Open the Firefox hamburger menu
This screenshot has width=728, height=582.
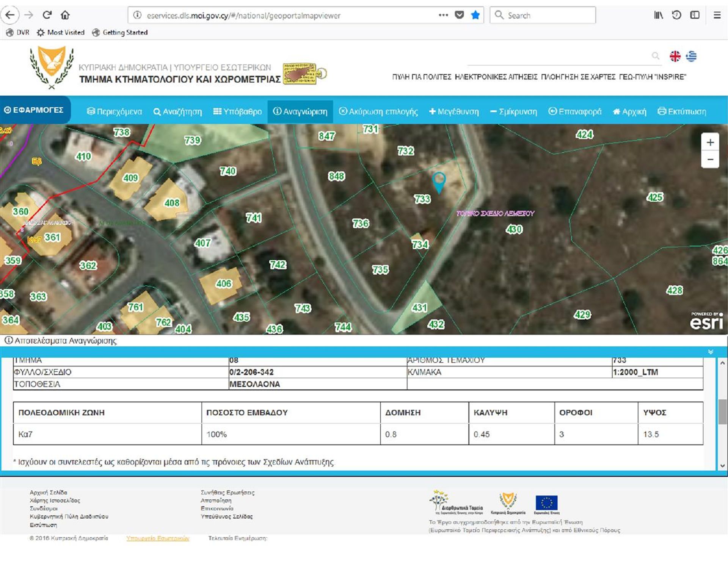[717, 15]
